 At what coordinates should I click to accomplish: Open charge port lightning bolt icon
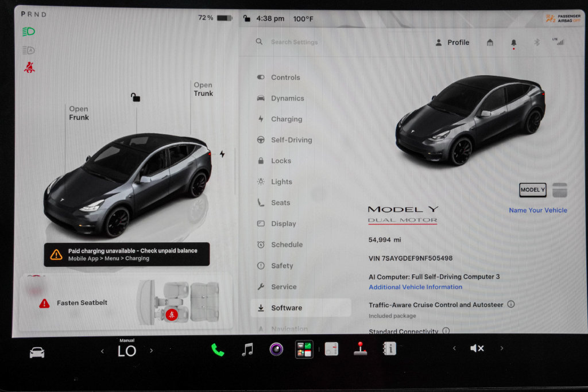click(222, 154)
